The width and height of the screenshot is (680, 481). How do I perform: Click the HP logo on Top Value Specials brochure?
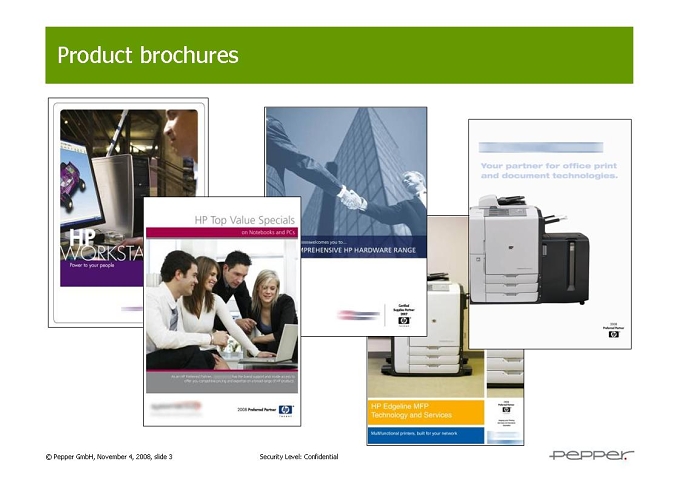pos(286,410)
